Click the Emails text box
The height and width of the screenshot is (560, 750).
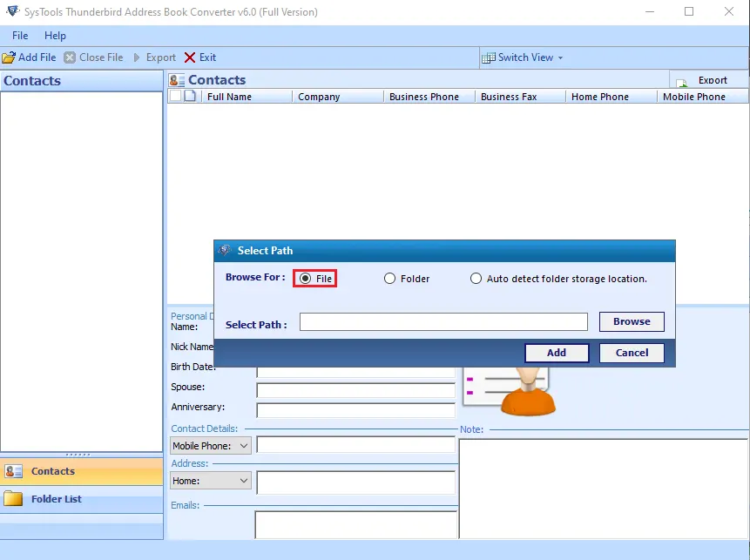(355, 524)
